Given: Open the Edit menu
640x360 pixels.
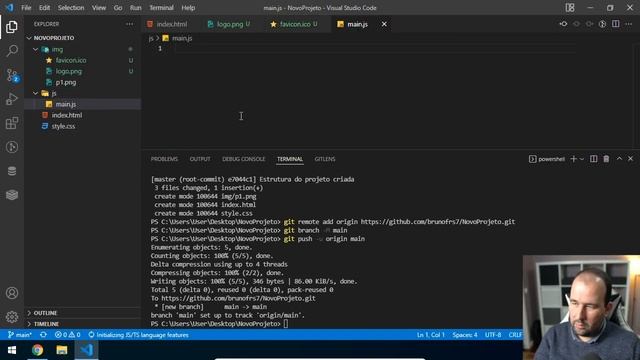Looking at the screenshot, I should pyautogui.click(x=44, y=8).
